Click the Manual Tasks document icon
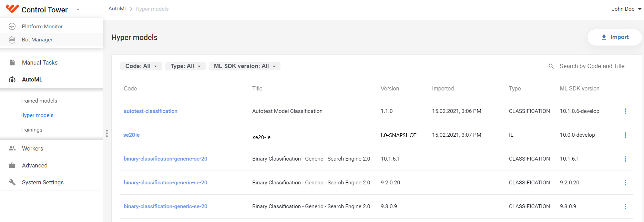 [x=12, y=62]
